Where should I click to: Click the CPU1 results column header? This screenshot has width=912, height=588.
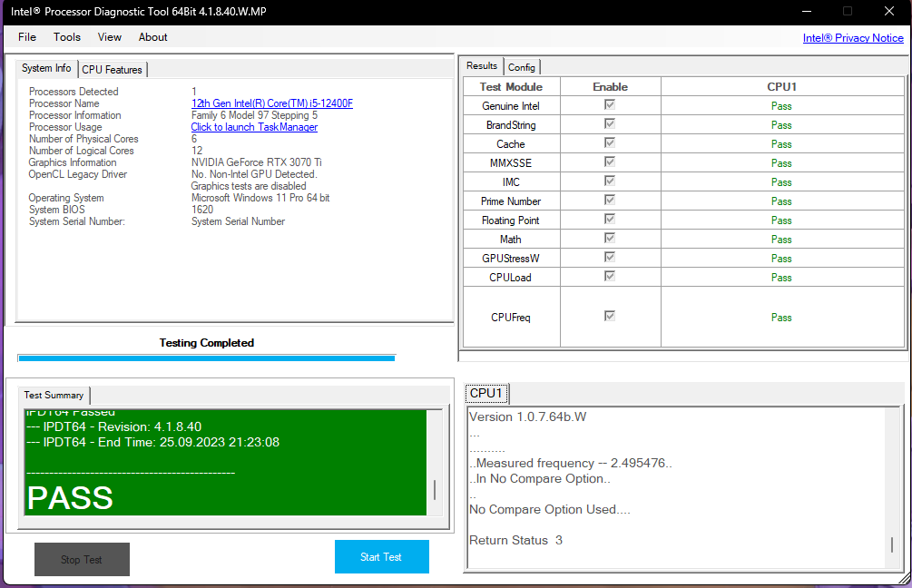click(x=781, y=87)
